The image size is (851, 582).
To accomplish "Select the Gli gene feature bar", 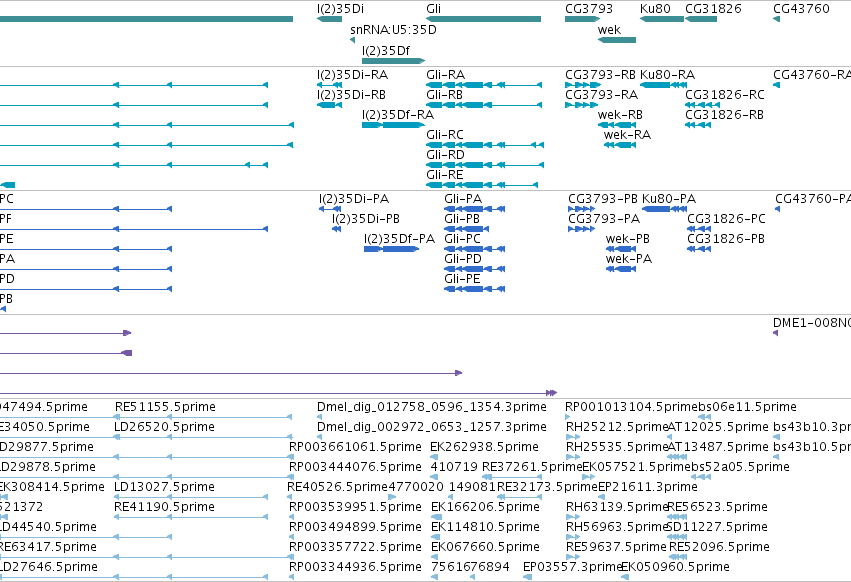I will (x=484, y=19).
